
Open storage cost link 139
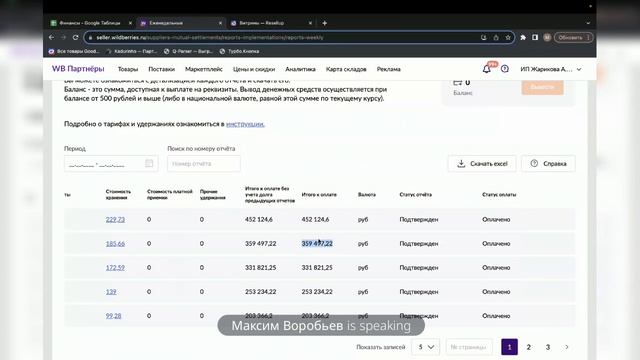tap(111, 291)
